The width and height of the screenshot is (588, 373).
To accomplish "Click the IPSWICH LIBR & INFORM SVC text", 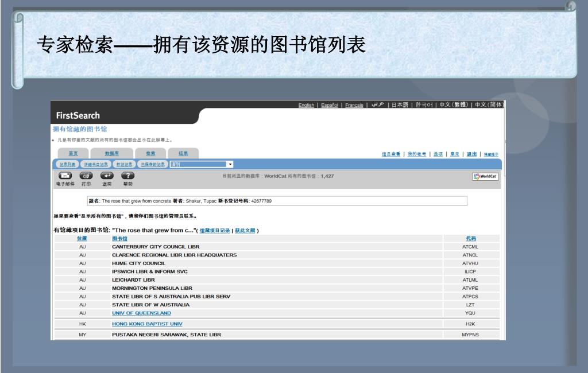I will tap(150, 271).
